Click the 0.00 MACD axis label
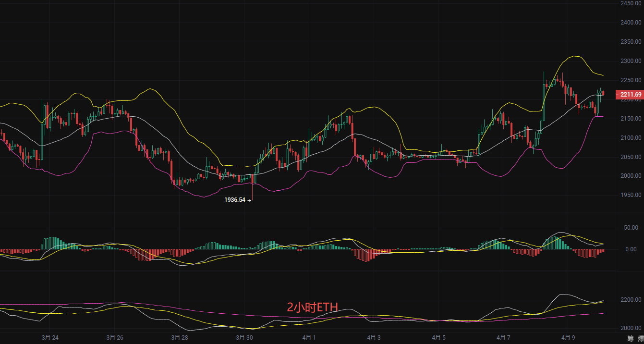This screenshot has height=344, width=644. pos(632,249)
